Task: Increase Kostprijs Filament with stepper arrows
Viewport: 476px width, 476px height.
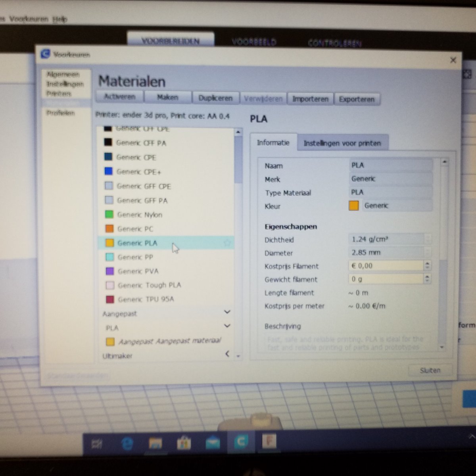Action: [427, 263]
